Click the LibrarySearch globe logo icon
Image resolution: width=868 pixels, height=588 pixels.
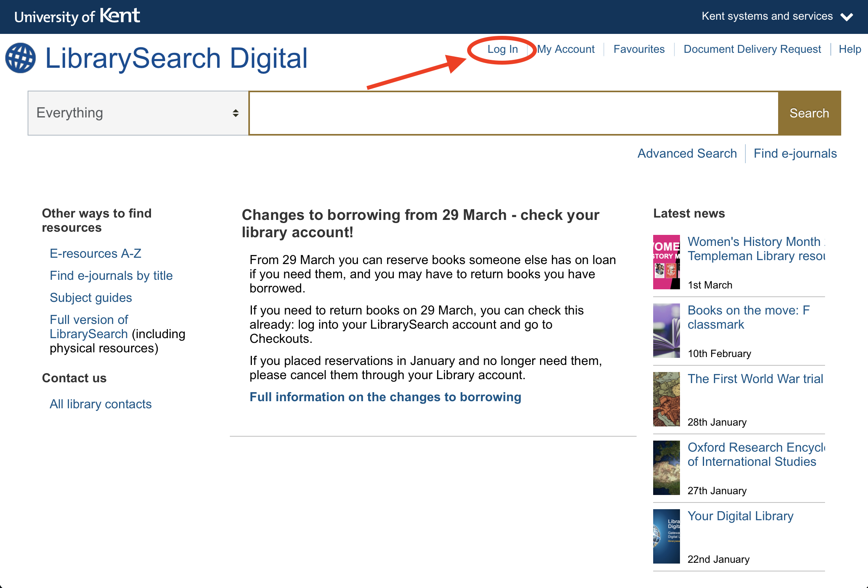[20, 58]
